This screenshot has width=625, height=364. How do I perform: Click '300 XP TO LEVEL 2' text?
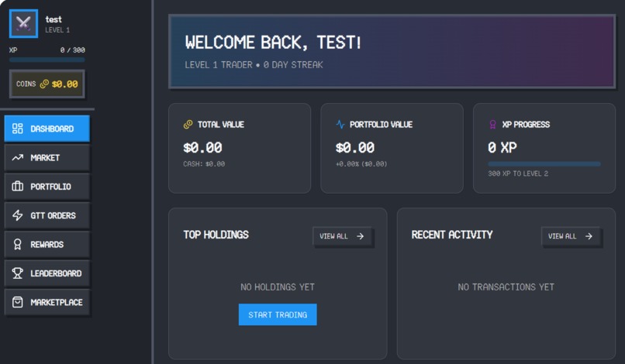[x=518, y=173]
